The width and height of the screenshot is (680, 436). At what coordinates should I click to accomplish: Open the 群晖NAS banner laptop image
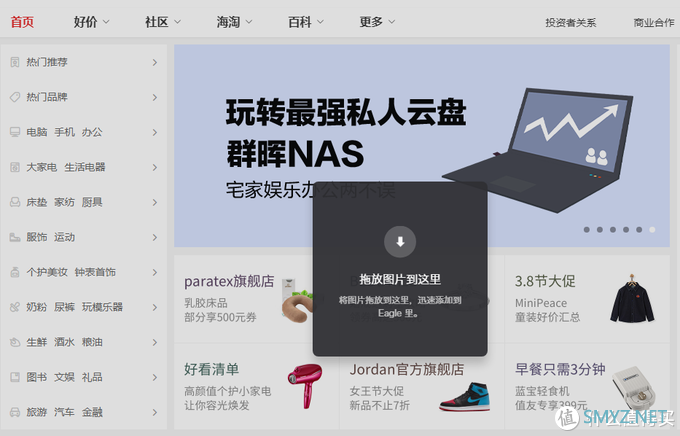[538, 150]
